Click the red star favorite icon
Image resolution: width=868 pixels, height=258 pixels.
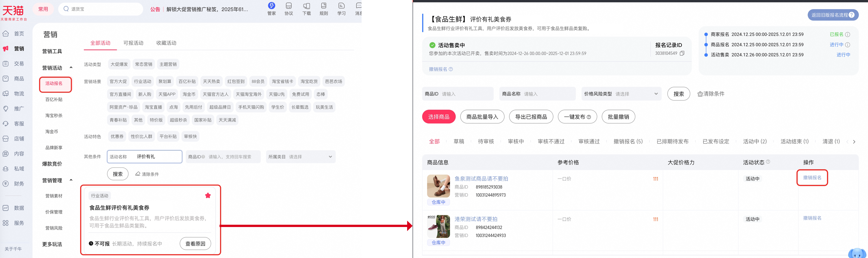[208, 196]
